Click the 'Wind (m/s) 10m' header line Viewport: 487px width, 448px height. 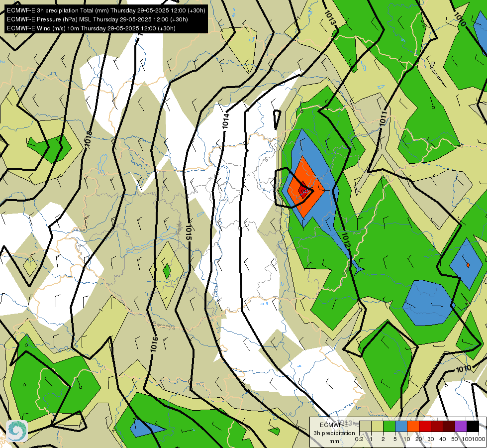tap(91, 28)
